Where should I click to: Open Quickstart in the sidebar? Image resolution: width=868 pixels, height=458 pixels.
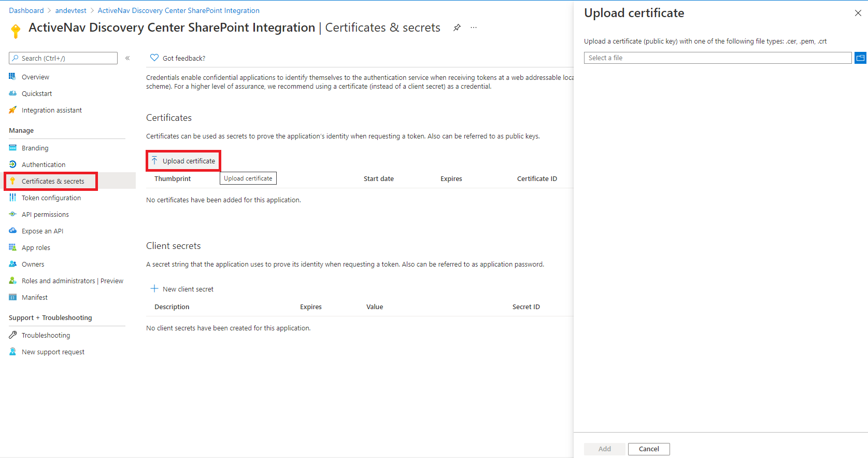point(37,93)
